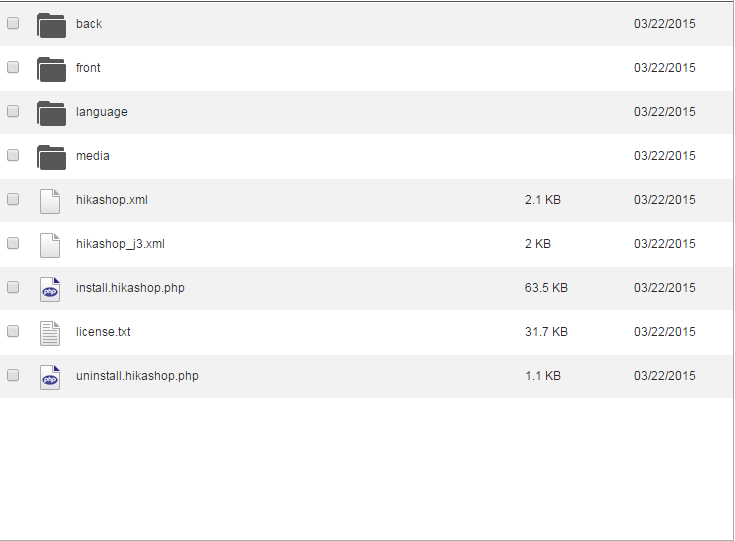The height and width of the screenshot is (541, 735).
Task: Mark the uninstall.hikashop.php checkbox
Action: tap(13, 375)
